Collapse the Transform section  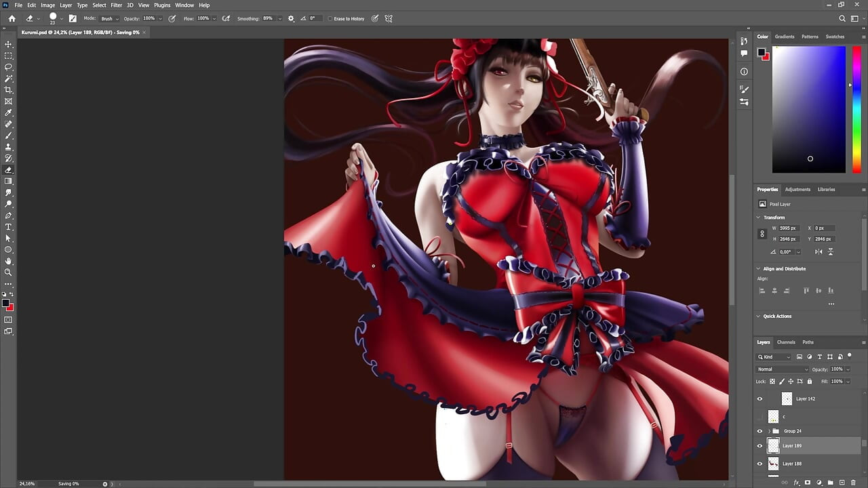(x=758, y=218)
